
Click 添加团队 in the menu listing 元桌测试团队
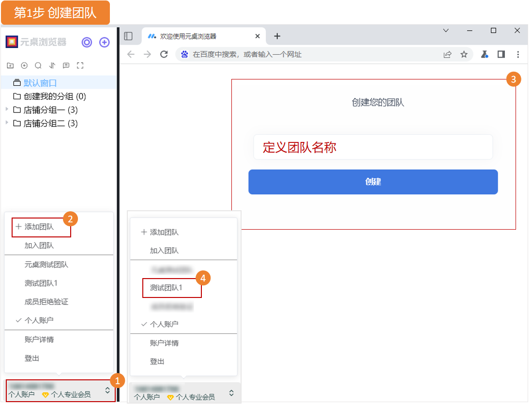[x=39, y=227]
